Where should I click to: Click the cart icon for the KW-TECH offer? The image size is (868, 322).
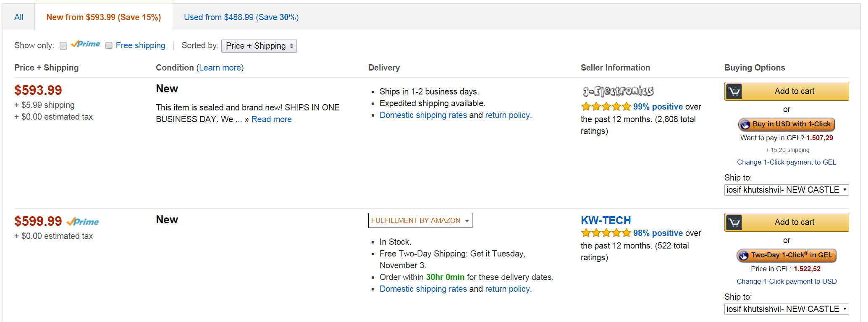(x=734, y=223)
